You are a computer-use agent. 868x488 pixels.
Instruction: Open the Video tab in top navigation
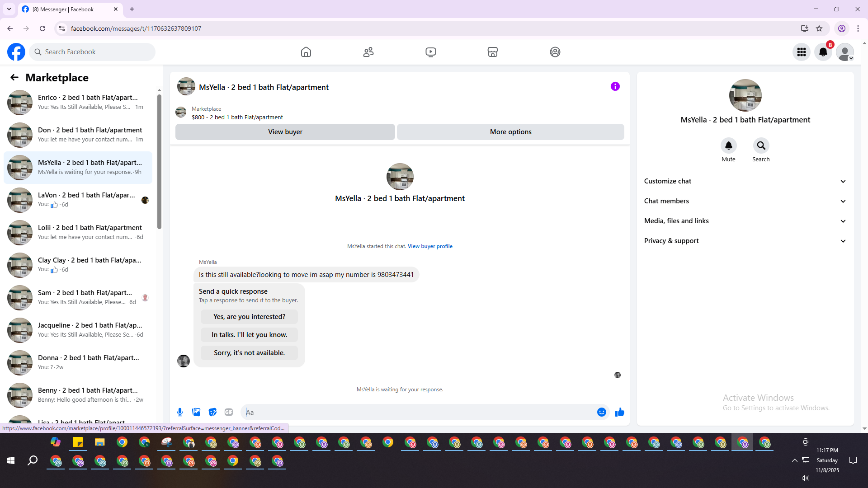(x=431, y=52)
